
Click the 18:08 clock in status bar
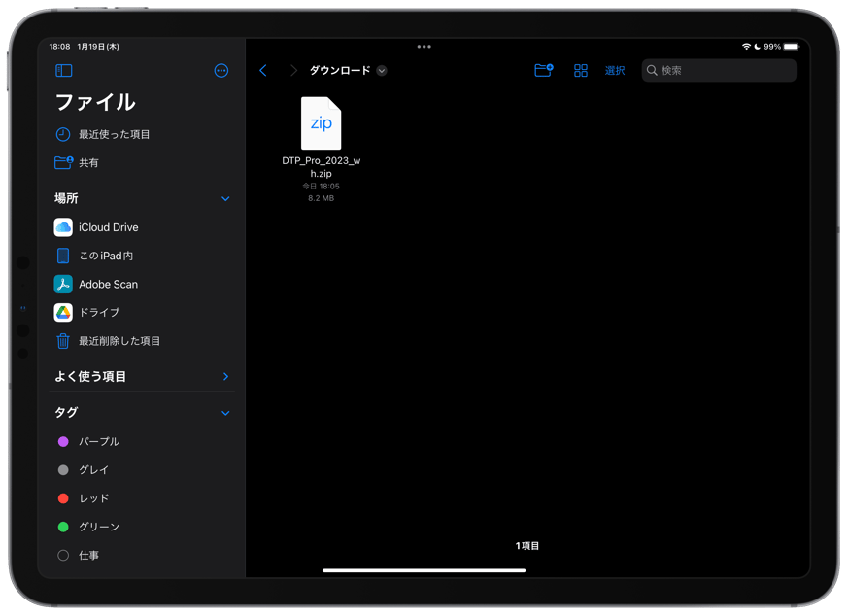59,47
